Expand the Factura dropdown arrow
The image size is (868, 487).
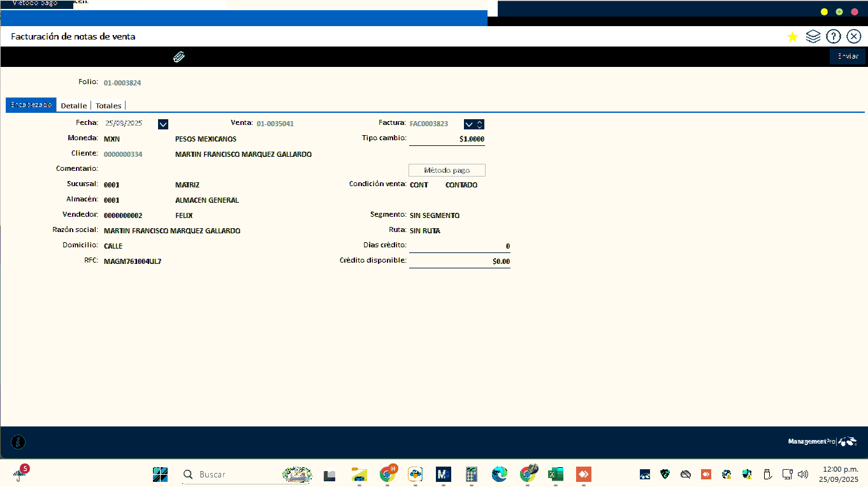tap(469, 124)
